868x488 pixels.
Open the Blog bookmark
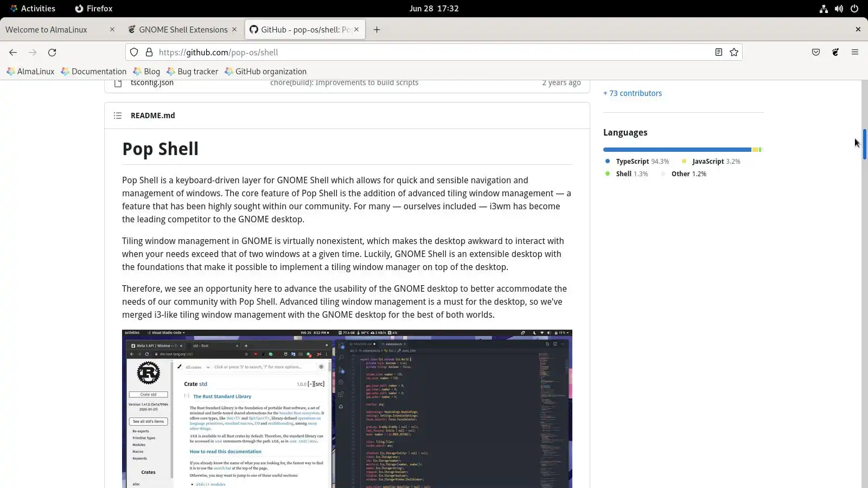(x=146, y=72)
